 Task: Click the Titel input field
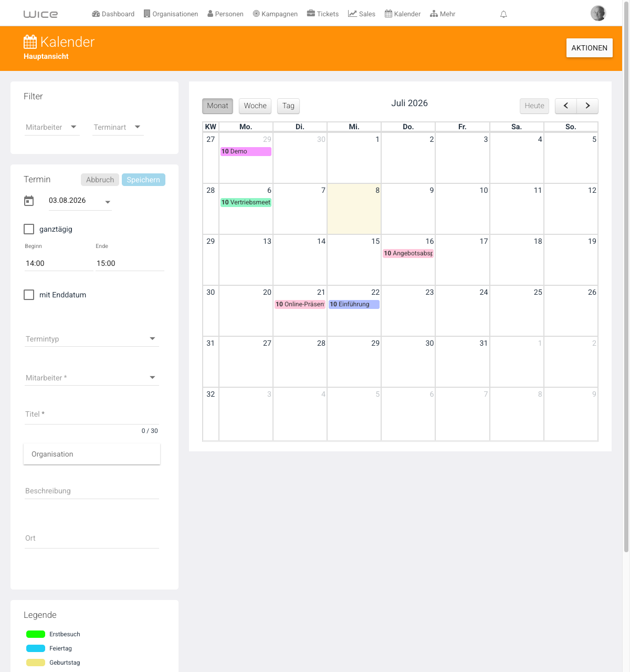[92, 415]
